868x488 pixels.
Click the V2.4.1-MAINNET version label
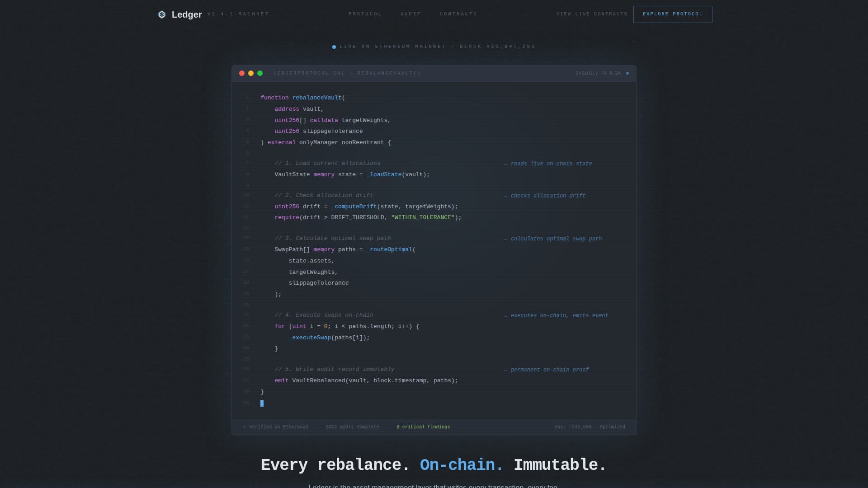click(x=238, y=14)
